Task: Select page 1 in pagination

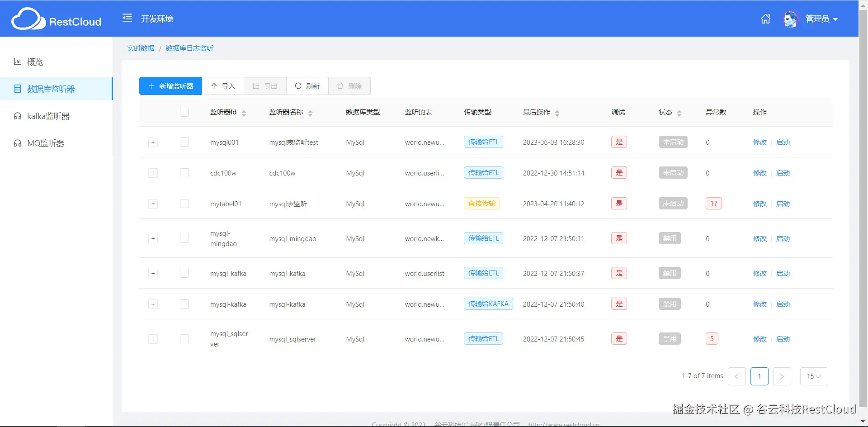Action: pos(759,376)
